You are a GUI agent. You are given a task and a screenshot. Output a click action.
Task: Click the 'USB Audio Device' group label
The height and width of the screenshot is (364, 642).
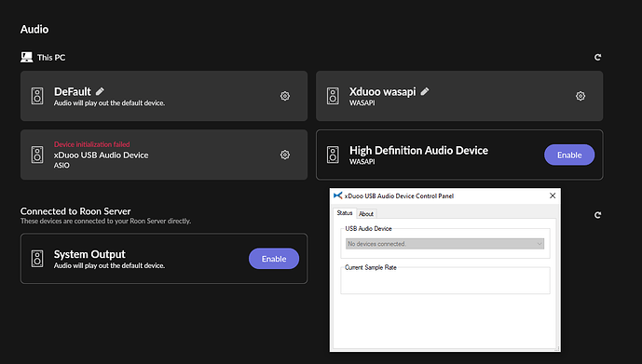[368, 229]
